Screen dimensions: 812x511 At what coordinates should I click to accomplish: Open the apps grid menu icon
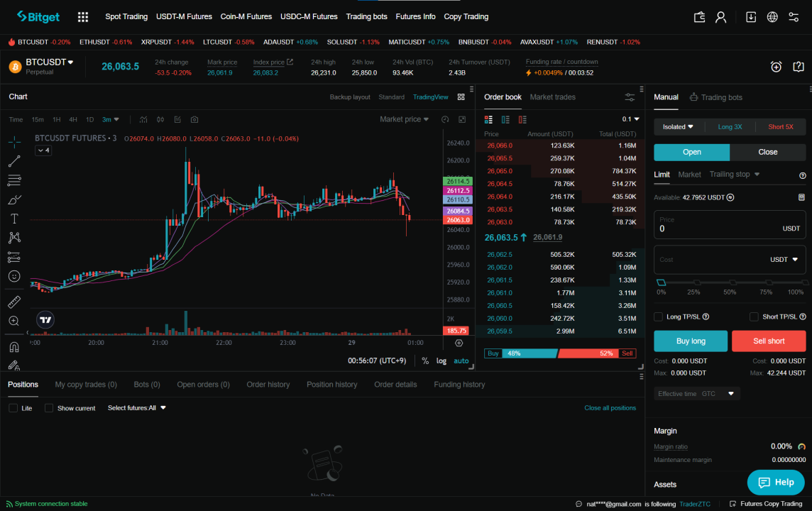pos(83,17)
